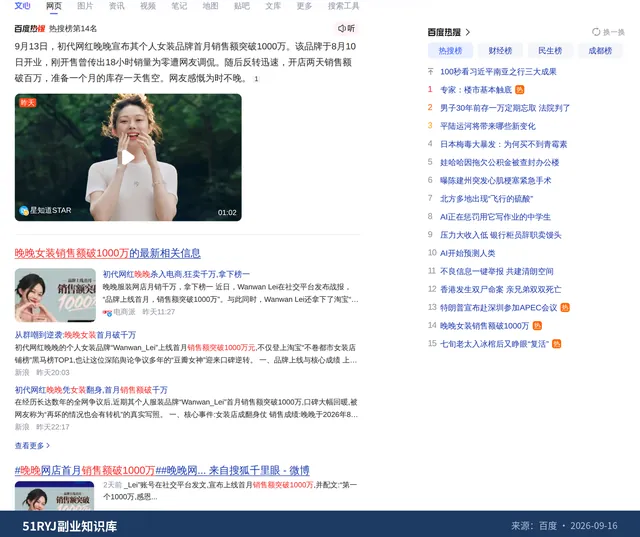Screen dimensions: 640x537
Task: Expand 查看更多 results
Action: [32, 446]
